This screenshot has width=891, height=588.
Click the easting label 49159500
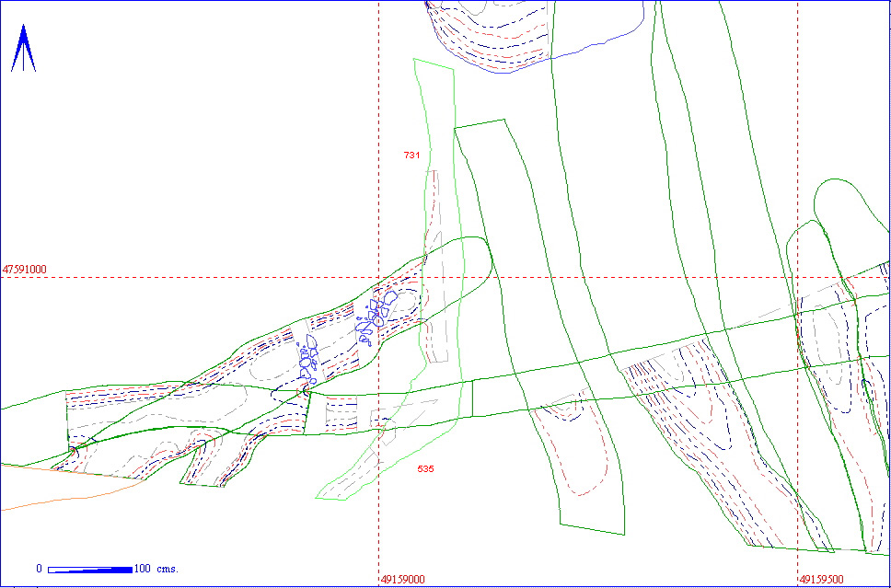[x=822, y=580]
